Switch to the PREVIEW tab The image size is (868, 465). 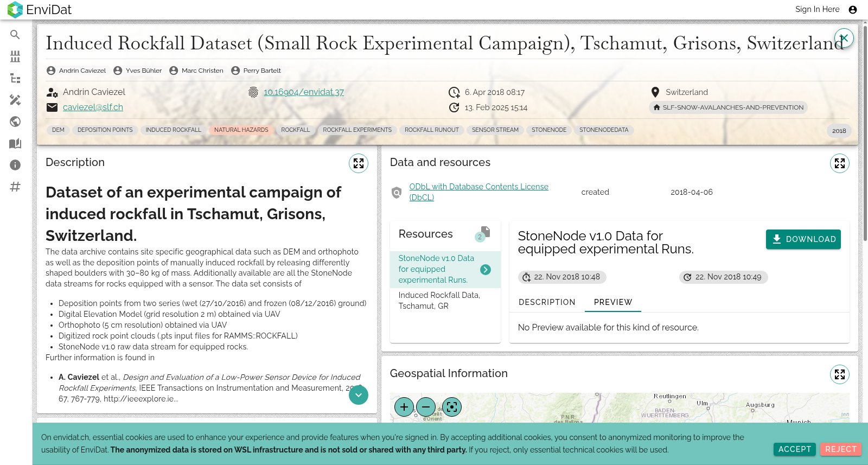point(613,302)
